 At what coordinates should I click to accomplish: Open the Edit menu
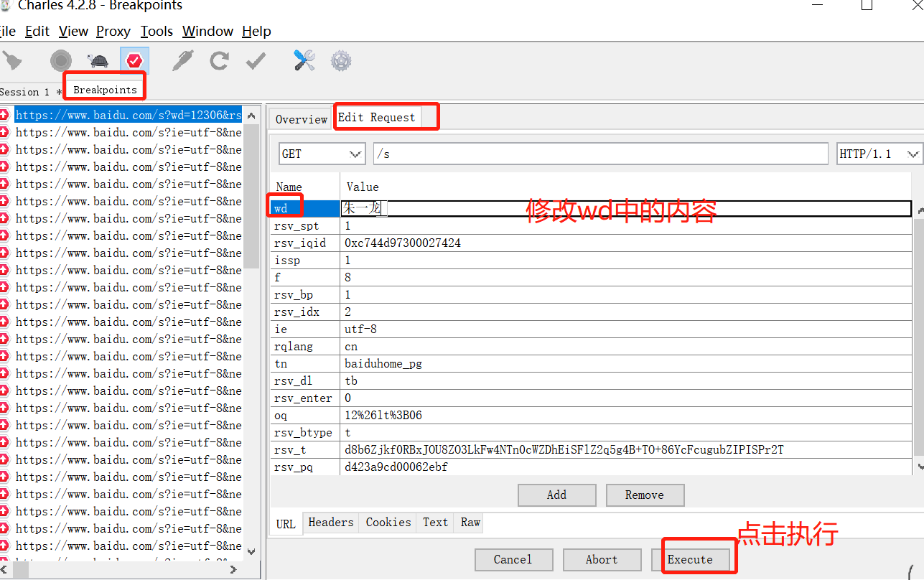[x=37, y=31]
